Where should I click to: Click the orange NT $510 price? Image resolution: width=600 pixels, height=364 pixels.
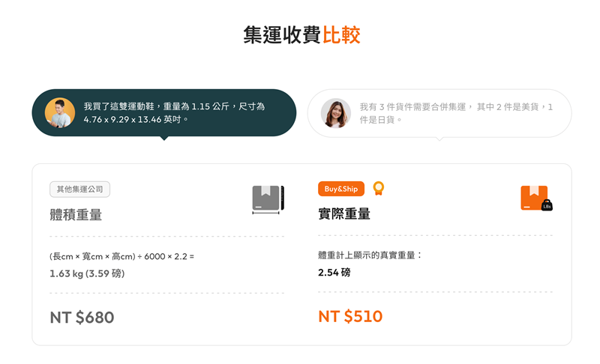coord(350,317)
